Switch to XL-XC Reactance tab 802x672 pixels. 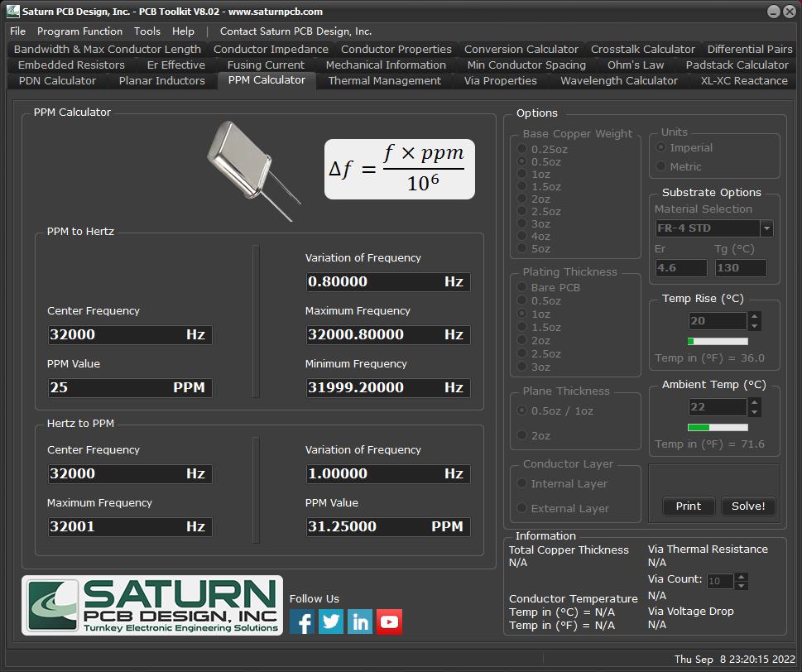click(x=744, y=81)
